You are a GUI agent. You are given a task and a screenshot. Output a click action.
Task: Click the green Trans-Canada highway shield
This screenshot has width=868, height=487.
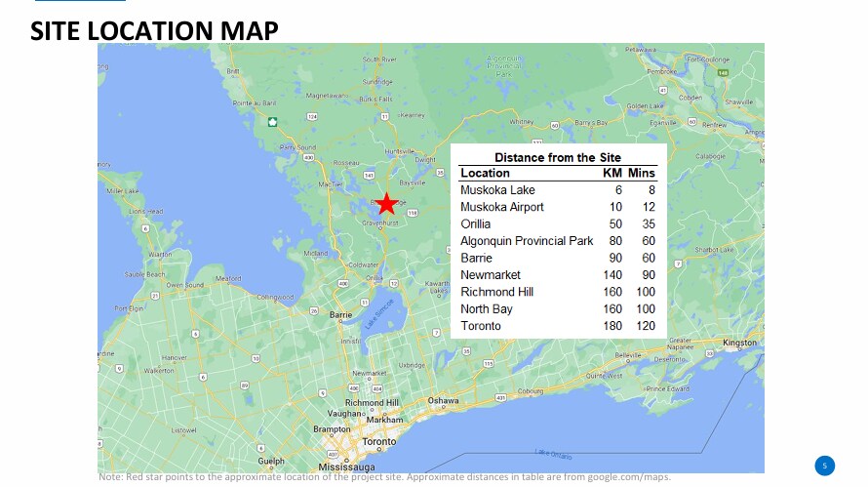pos(273,122)
